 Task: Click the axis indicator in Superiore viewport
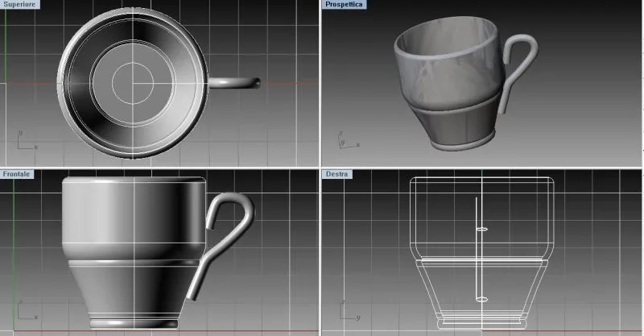click(27, 140)
